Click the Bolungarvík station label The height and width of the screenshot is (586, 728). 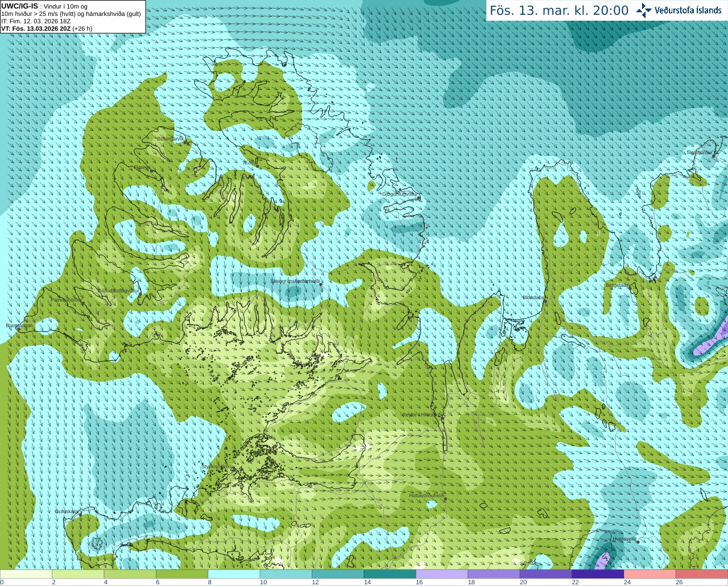171,139
